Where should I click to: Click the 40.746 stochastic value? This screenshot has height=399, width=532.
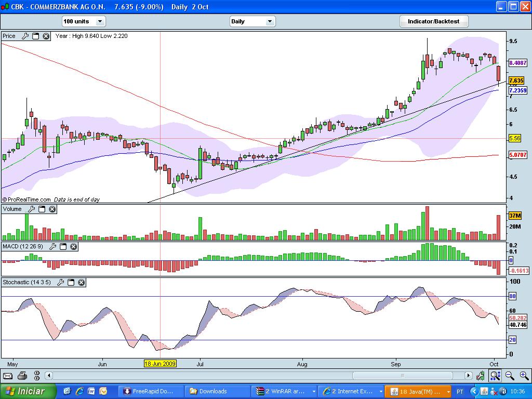pos(518,325)
